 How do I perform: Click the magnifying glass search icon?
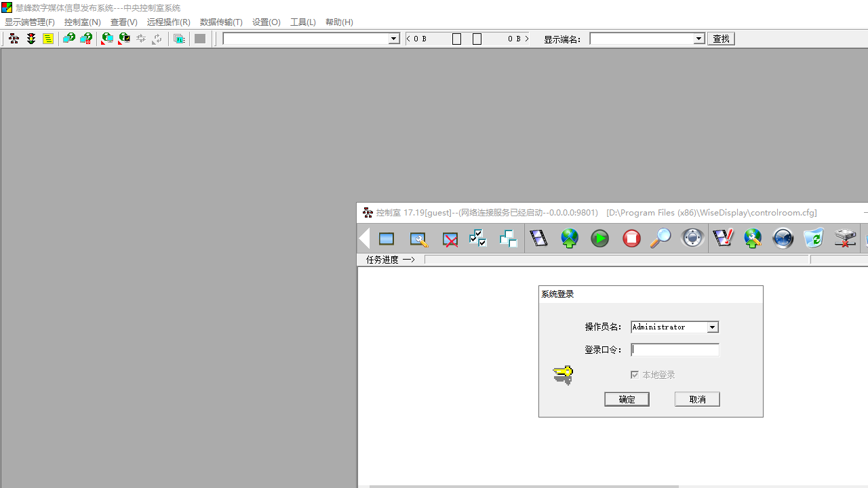(660, 239)
